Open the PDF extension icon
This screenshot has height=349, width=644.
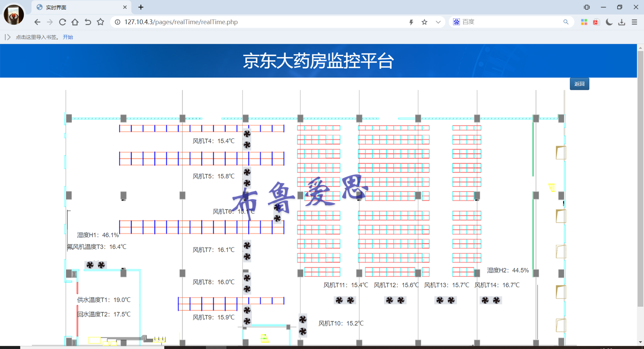click(596, 22)
